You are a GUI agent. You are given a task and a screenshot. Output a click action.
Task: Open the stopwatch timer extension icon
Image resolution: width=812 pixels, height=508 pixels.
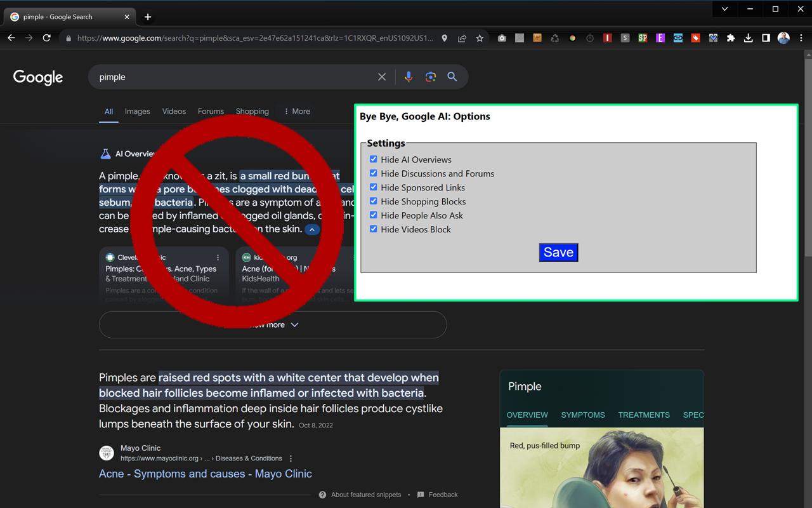[589, 38]
